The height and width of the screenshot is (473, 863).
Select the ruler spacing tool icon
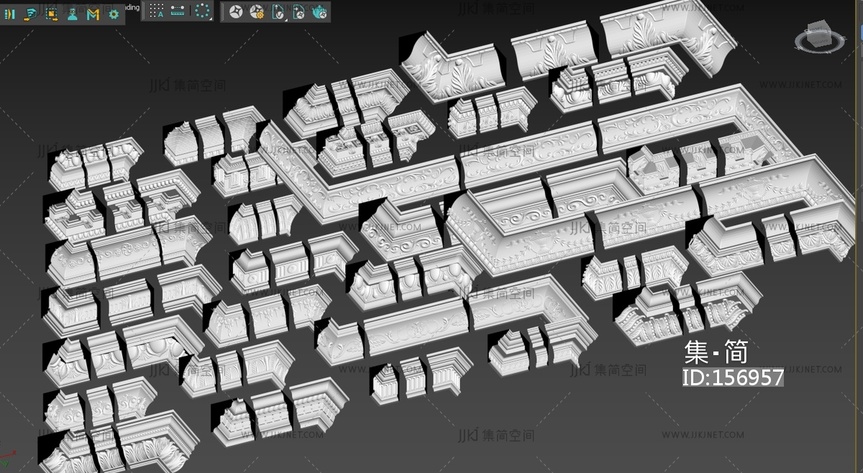click(178, 12)
